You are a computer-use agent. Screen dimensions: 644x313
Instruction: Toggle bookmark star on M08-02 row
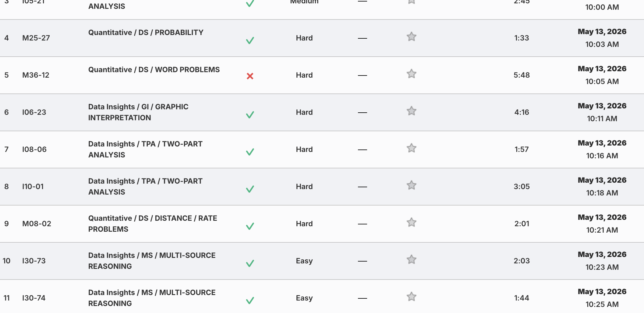pos(411,223)
